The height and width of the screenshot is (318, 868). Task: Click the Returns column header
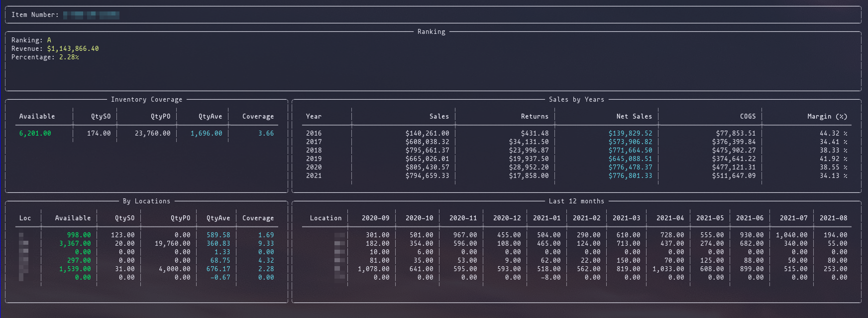535,117
